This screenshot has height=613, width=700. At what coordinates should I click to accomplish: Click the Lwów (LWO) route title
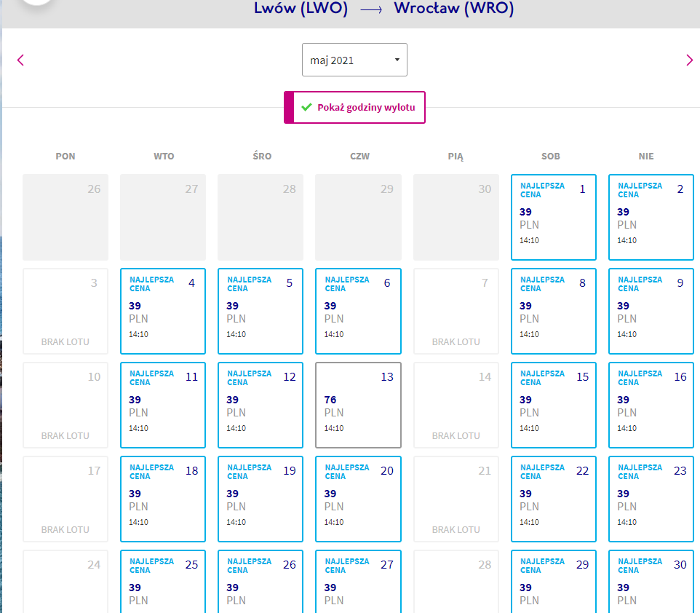click(301, 9)
